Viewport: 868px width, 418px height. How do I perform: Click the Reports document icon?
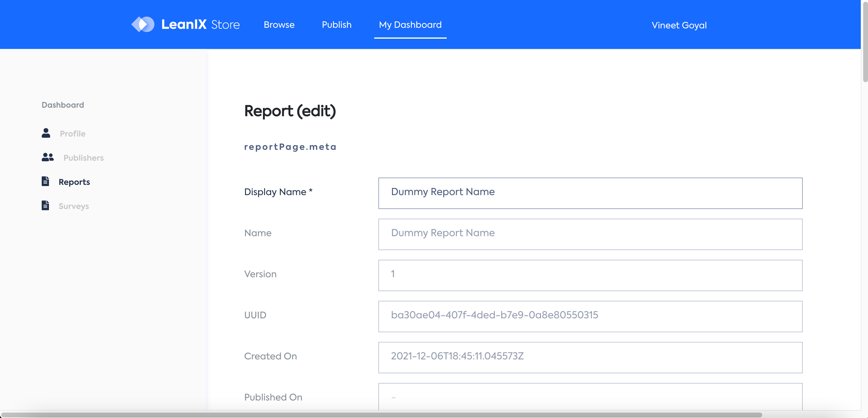coord(46,181)
